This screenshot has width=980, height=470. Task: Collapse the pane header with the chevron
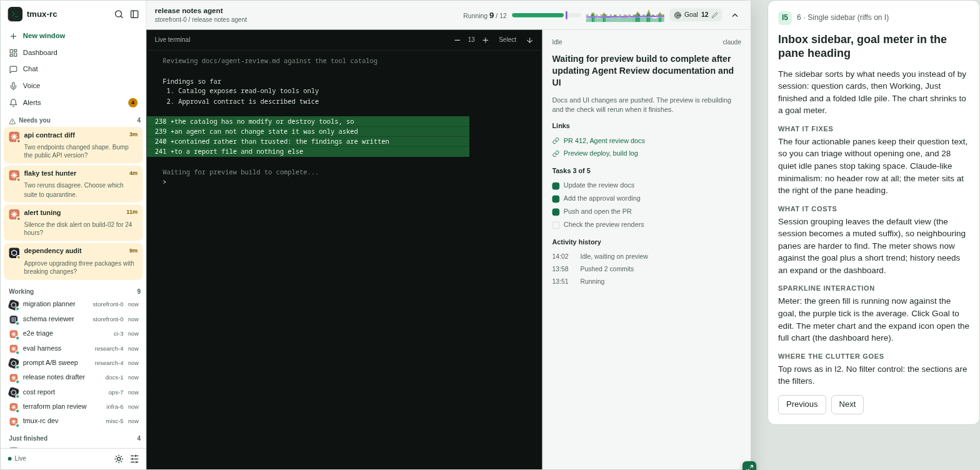(x=735, y=15)
